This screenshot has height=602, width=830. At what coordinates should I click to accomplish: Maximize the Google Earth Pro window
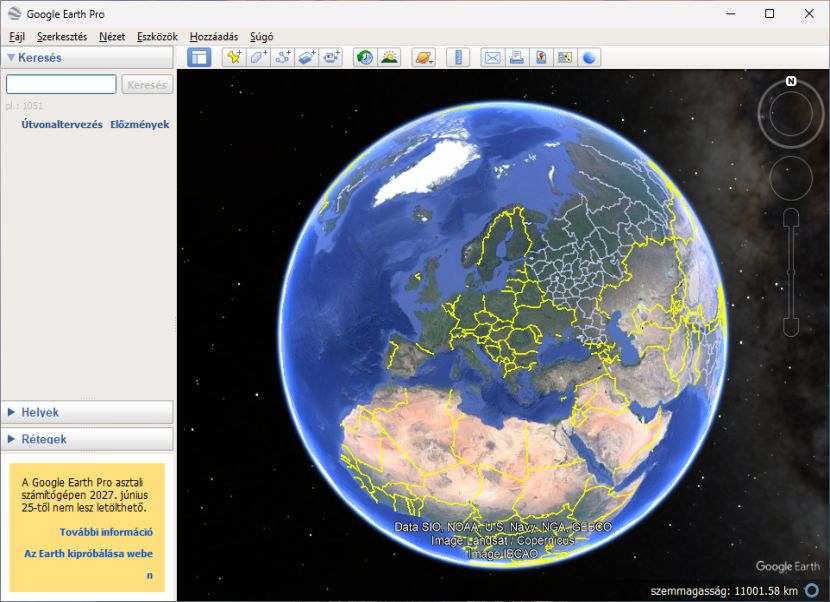(x=770, y=14)
